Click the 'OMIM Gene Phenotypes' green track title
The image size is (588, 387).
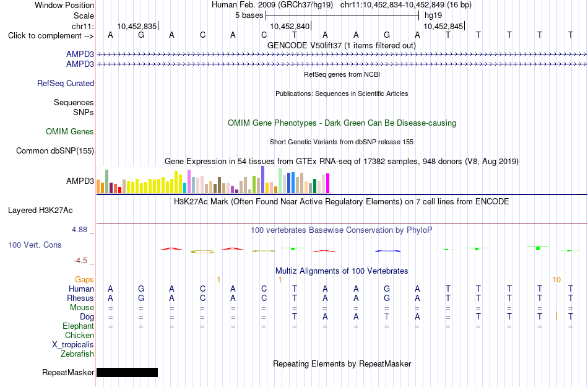(342, 123)
